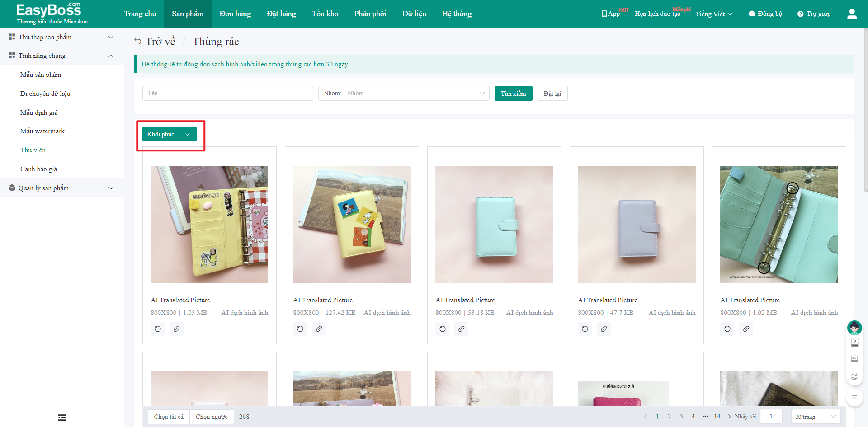Open Trợ giúp help
Image resolution: width=868 pixels, height=427 pixels.
(814, 14)
